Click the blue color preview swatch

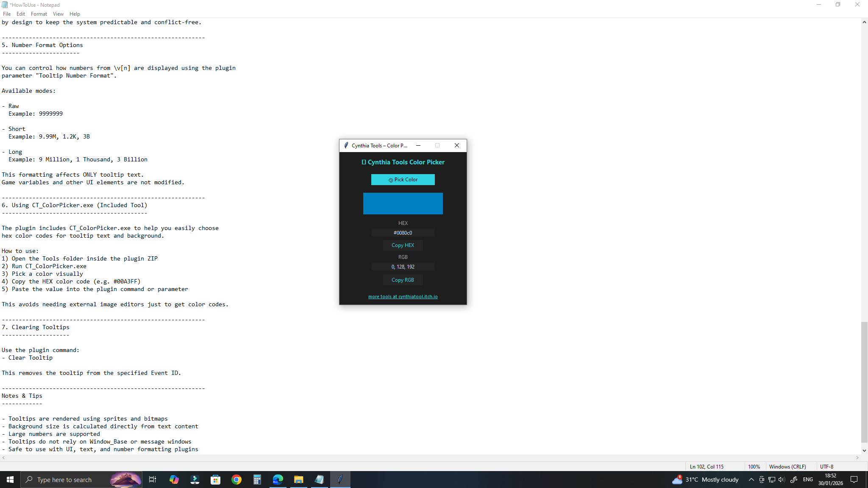(x=403, y=203)
